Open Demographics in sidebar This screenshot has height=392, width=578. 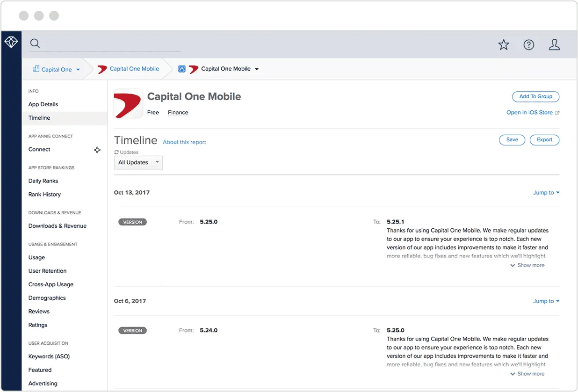pos(47,298)
